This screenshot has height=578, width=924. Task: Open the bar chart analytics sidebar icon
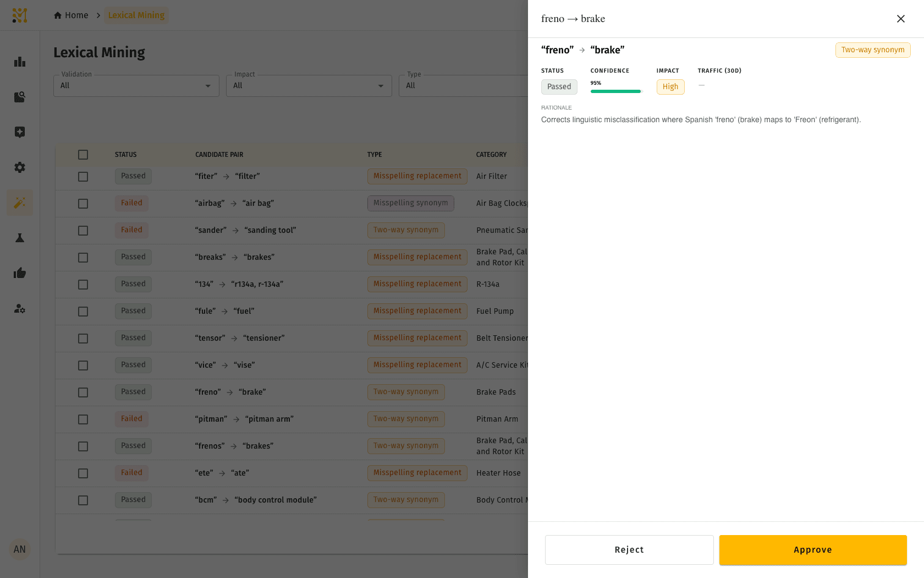[20, 62]
